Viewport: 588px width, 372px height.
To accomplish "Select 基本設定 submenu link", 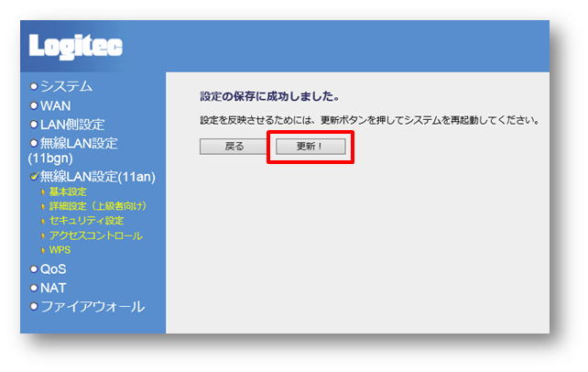I will 68,191.
